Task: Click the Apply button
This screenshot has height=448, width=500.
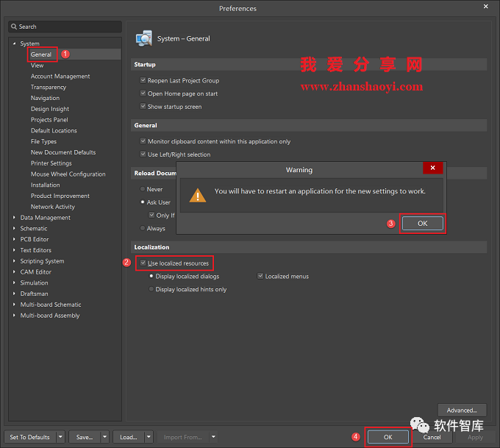Action: click(x=475, y=437)
